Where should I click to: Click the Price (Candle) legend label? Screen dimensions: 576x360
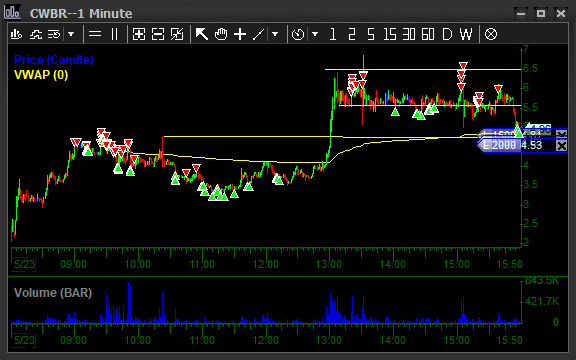point(54,60)
